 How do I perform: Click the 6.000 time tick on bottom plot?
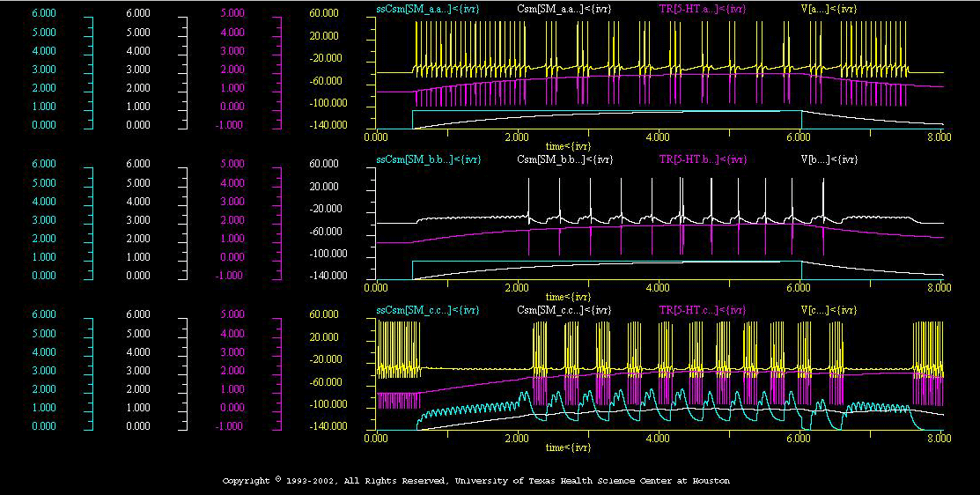tap(799, 438)
